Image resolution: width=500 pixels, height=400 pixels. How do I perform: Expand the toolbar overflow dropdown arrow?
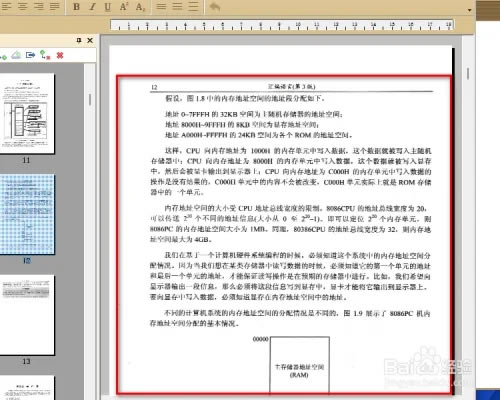point(469,10)
